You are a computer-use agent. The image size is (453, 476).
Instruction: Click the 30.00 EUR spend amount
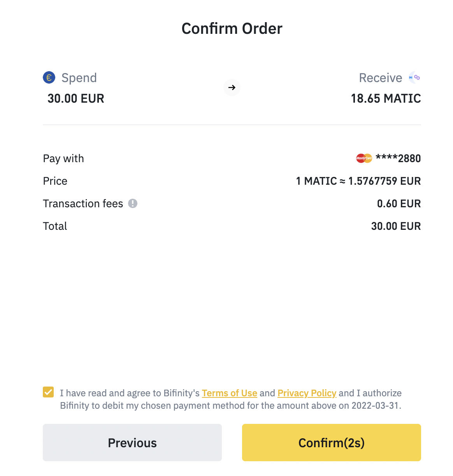[76, 98]
